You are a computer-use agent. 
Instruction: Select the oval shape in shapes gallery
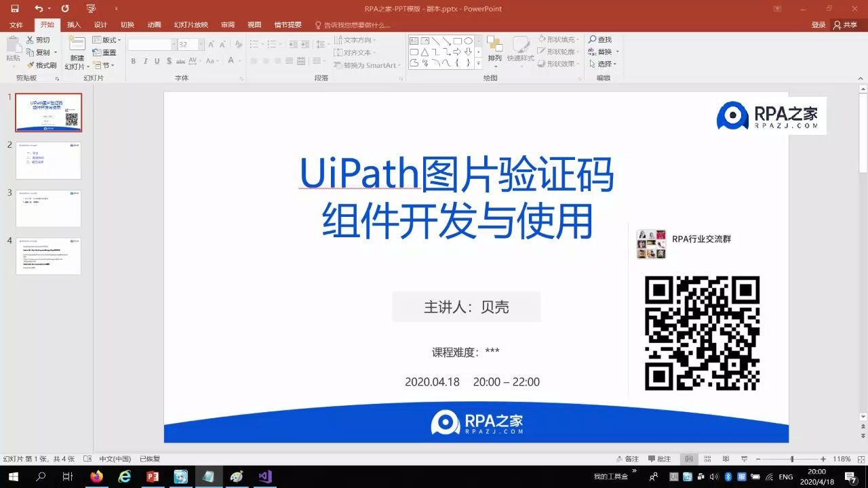click(x=468, y=41)
